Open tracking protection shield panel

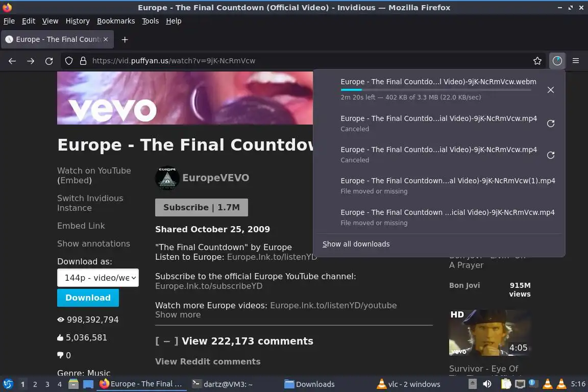(x=68, y=61)
